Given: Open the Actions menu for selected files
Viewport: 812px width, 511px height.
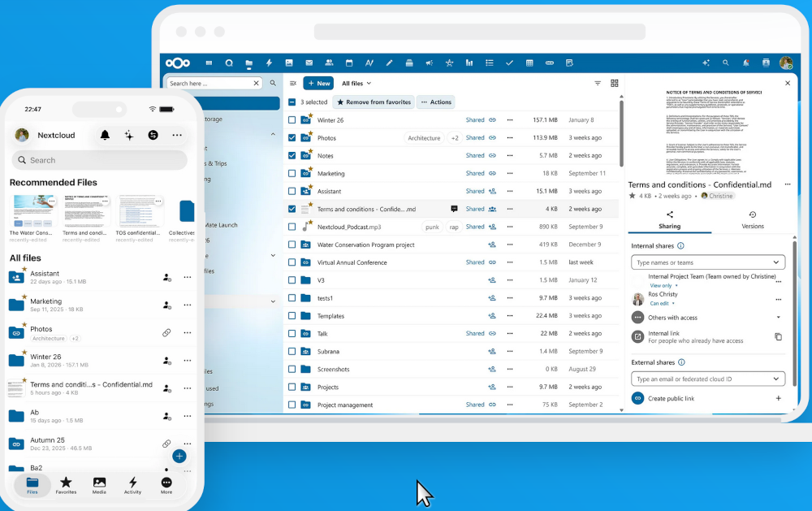Looking at the screenshot, I should tap(436, 102).
